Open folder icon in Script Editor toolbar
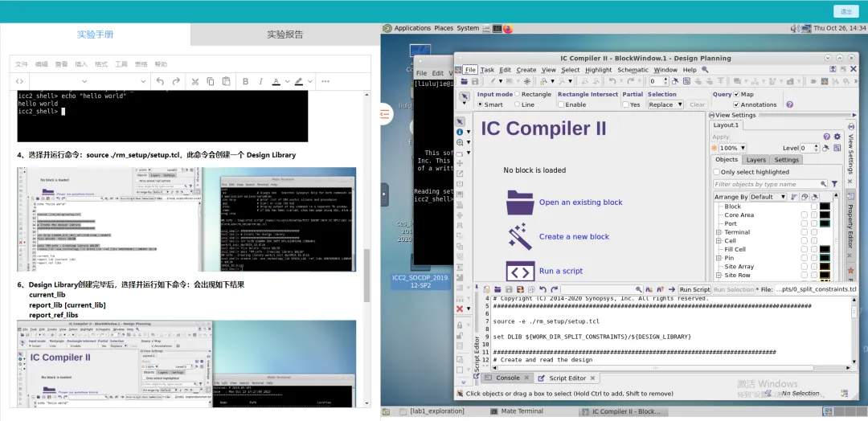Image resolution: width=868 pixels, height=421 pixels. pyautogui.click(x=497, y=289)
